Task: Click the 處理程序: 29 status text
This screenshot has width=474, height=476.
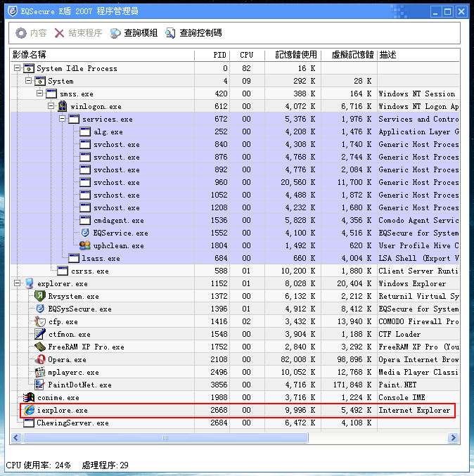Action: (105, 465)
